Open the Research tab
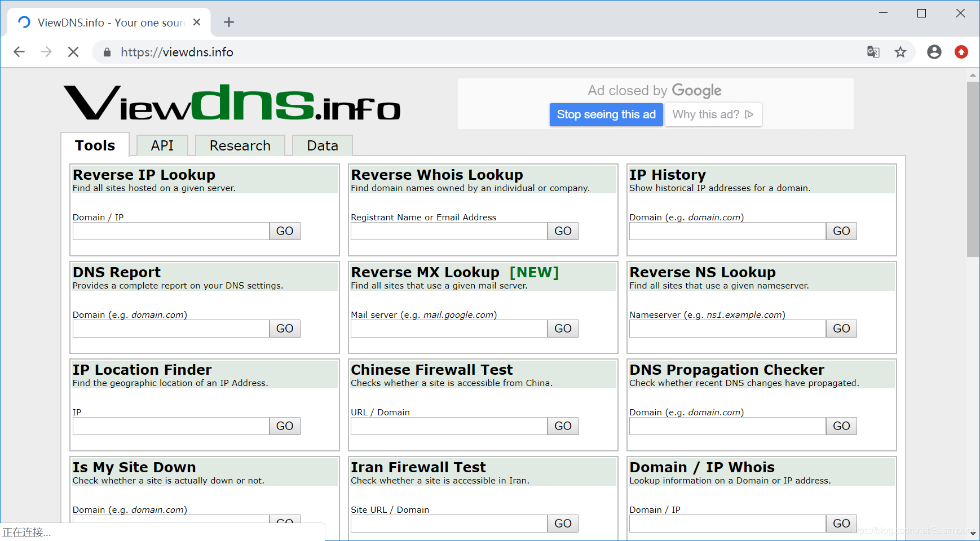 pos(240,145)
